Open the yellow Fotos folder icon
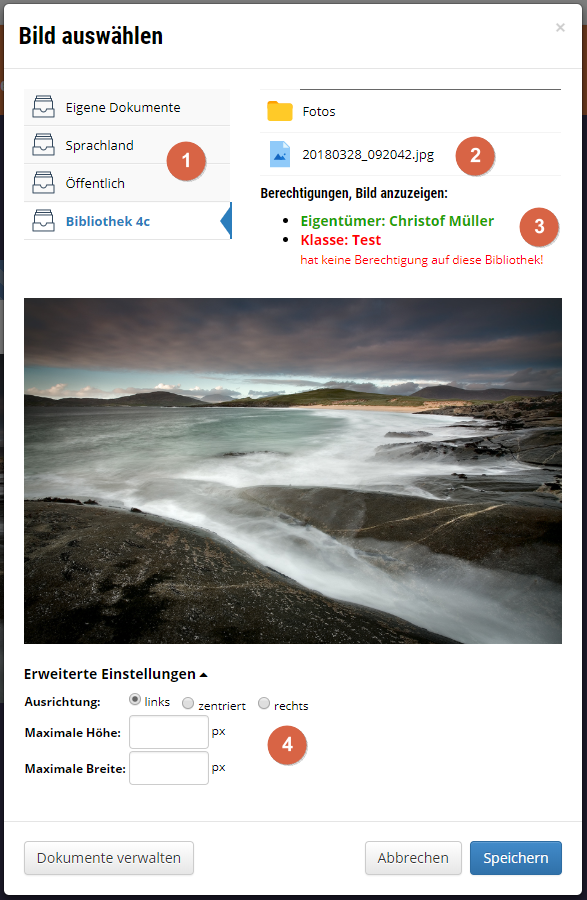587x900 pixels. click(x=280, y=111)
